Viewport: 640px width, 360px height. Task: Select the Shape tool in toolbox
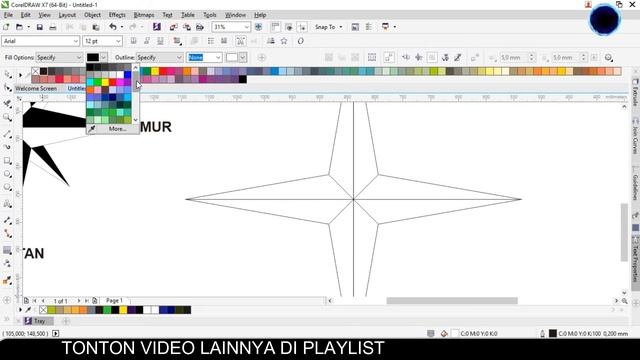click(7, 88)
